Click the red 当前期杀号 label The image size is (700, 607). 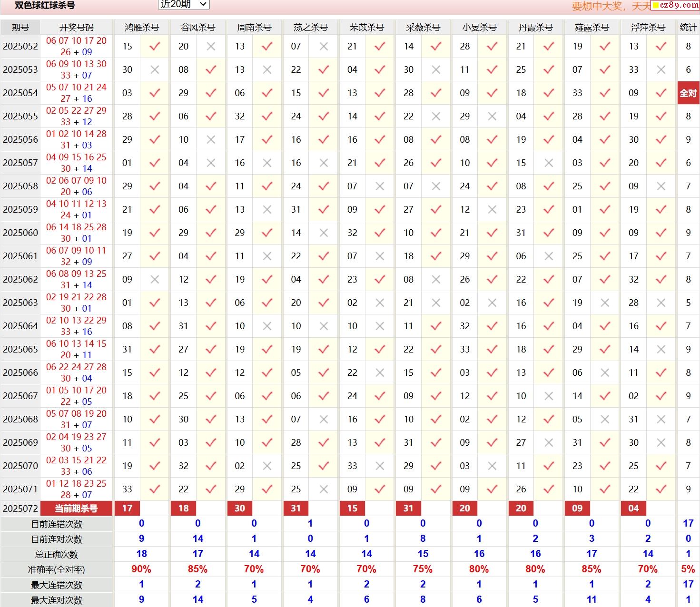76,508
